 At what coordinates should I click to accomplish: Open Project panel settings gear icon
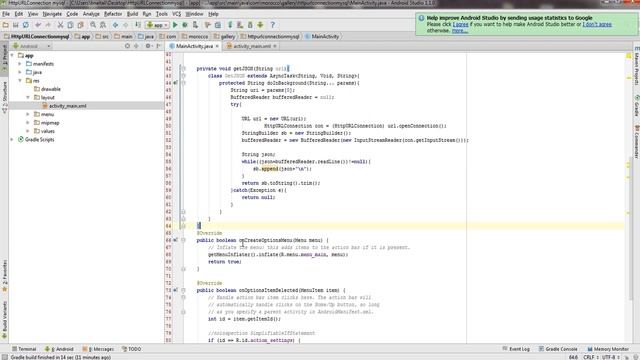point(148,46)
